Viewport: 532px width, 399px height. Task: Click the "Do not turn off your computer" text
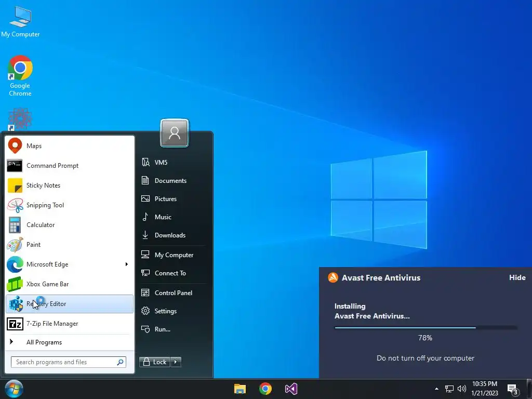coord(425,358)
